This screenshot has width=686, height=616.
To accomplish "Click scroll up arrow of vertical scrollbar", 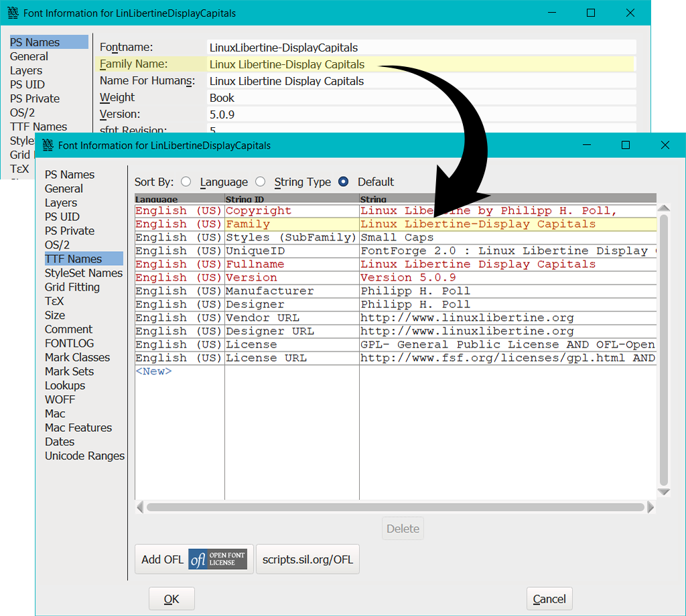I will (664, 208).
